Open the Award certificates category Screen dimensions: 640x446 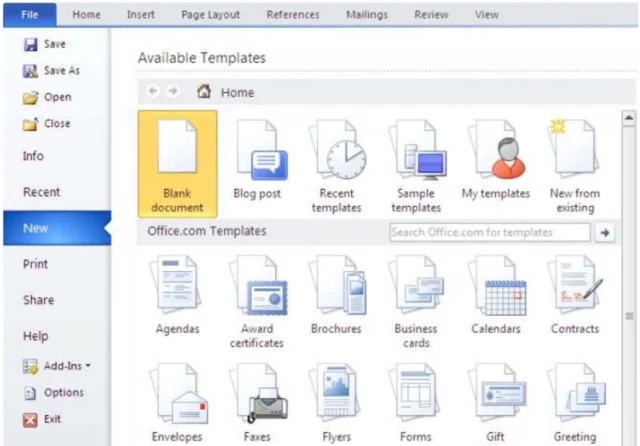(x=257, y=302)
